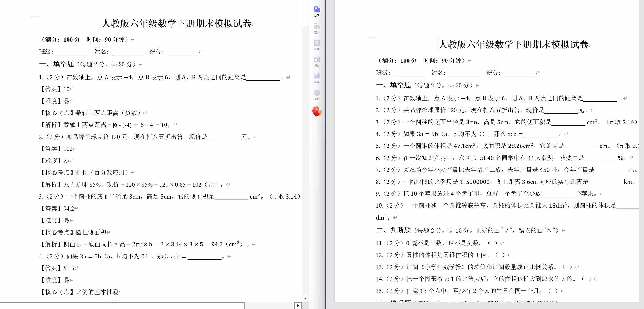This screenshot has width=644, height=309.
Task: Show 更多 template categories
Action: [317, 95]
